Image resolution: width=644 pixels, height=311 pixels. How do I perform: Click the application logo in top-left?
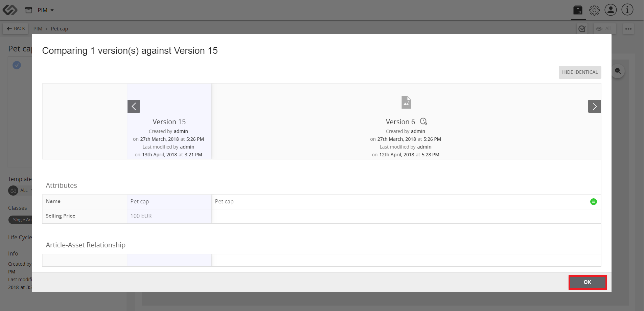10,10
